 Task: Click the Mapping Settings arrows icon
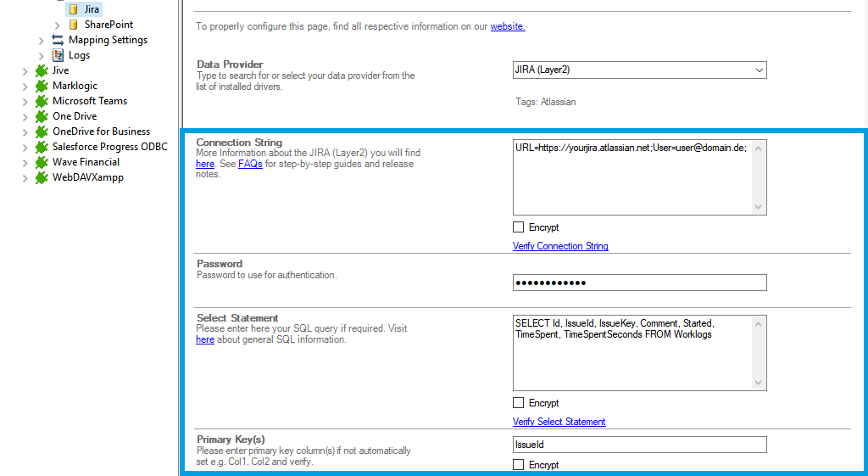coord(58,40)
